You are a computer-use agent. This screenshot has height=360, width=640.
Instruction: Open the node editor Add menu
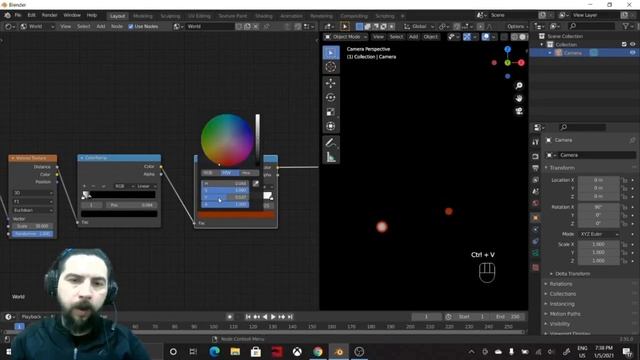coord(100,26)
